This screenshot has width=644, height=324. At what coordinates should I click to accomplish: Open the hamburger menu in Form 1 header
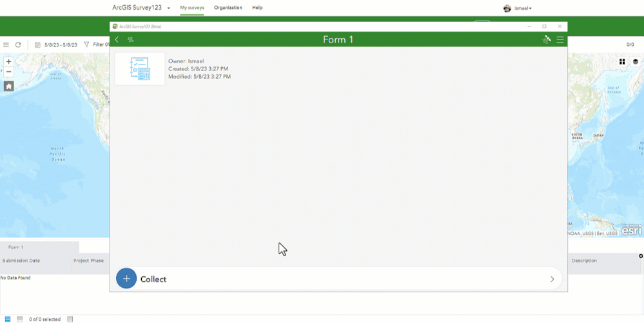tap(560, 39)
